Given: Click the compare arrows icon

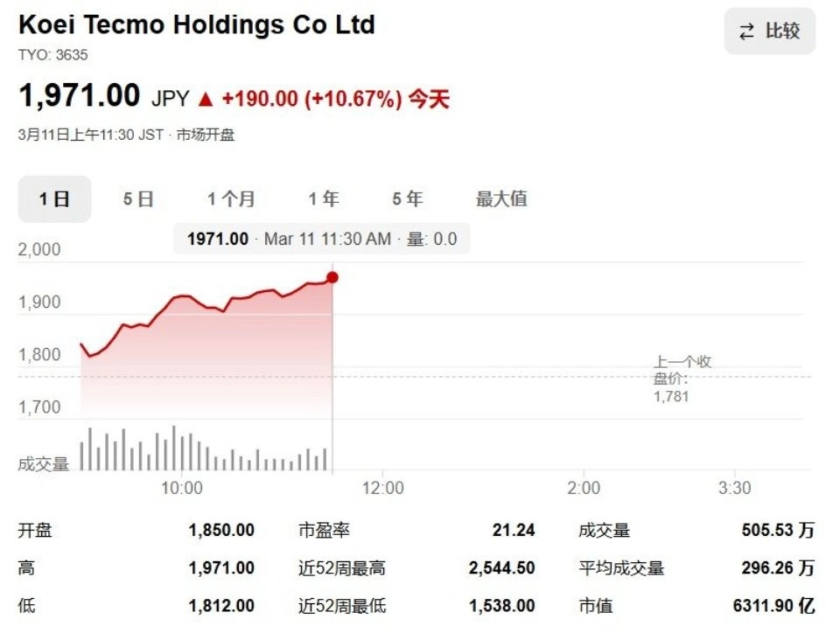Looking at the screenshot, I should [x=746, y=31].
